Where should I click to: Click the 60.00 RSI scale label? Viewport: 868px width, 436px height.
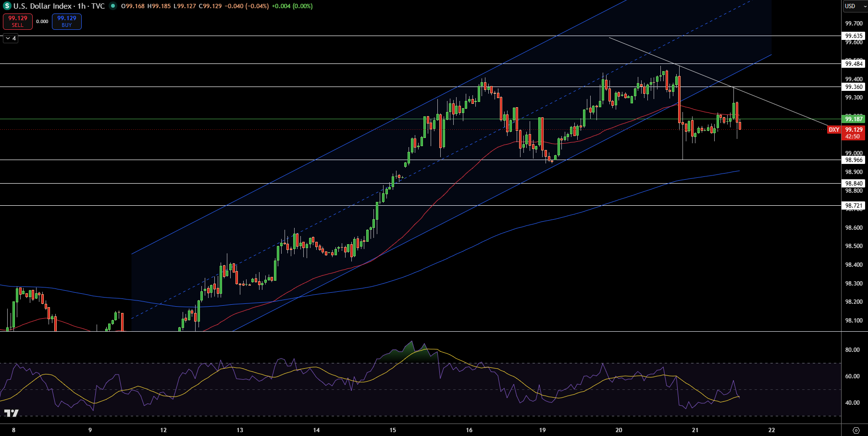click(853, 376)
